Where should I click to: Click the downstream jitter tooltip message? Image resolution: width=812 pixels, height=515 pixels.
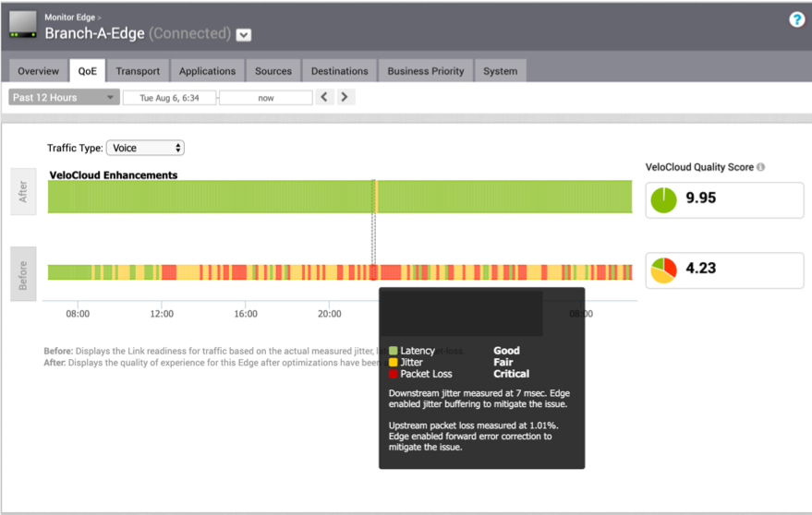pos(479,399)
